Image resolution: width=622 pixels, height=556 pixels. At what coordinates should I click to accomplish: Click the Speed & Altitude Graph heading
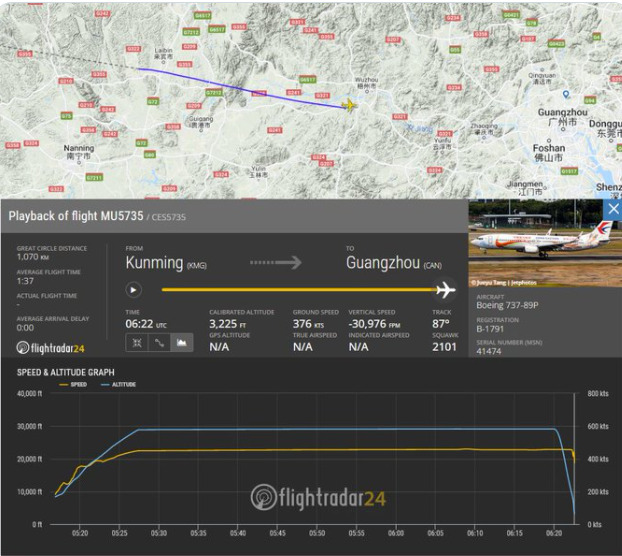tap(65, 372)
